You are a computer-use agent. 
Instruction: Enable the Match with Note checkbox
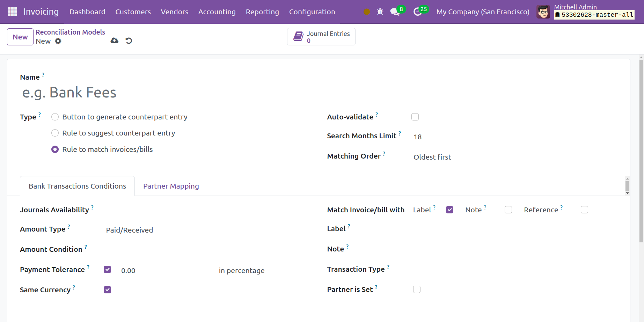coord(508,210)
